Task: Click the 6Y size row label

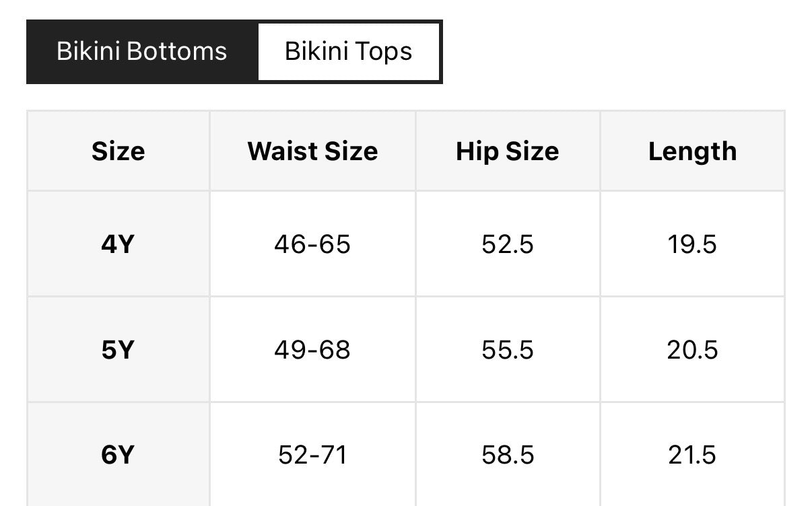Action: tap(119, 456)
